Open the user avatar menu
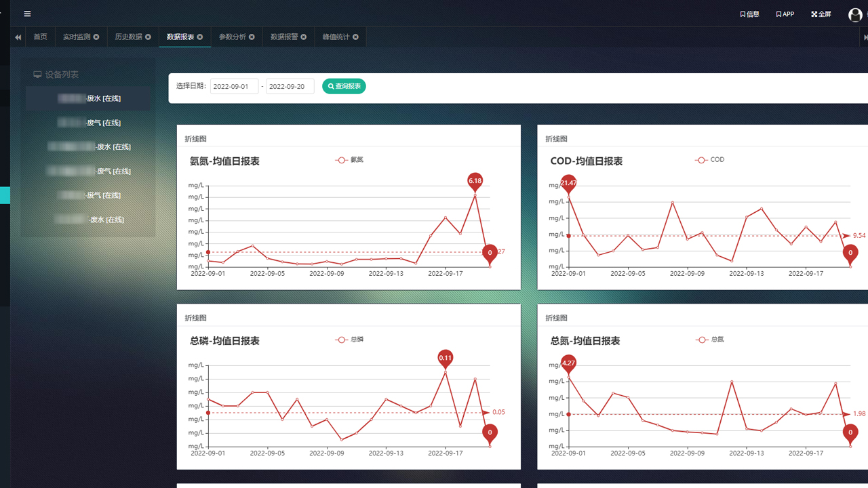 855,14
